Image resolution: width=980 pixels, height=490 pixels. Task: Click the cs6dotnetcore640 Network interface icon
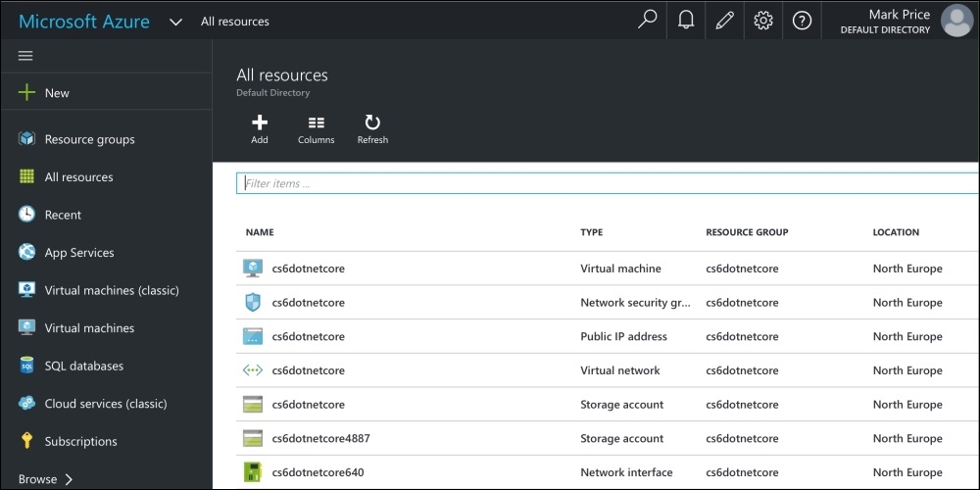point(253,472)
